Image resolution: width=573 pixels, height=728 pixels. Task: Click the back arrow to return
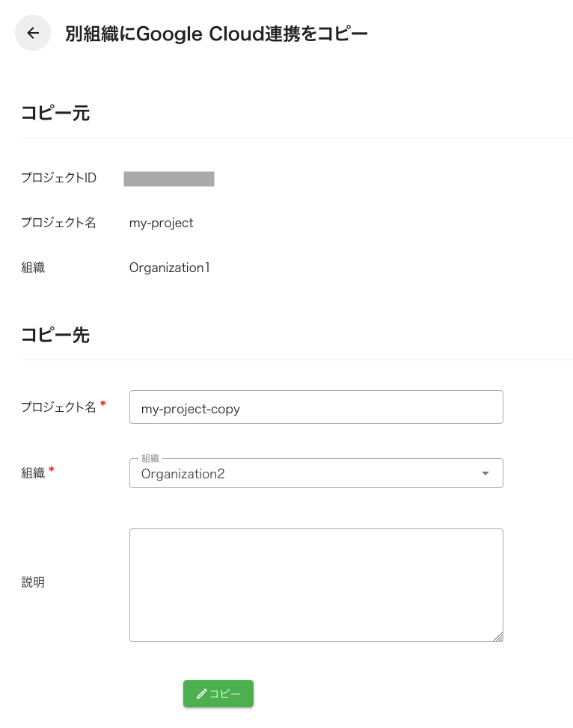pos(32,33)
